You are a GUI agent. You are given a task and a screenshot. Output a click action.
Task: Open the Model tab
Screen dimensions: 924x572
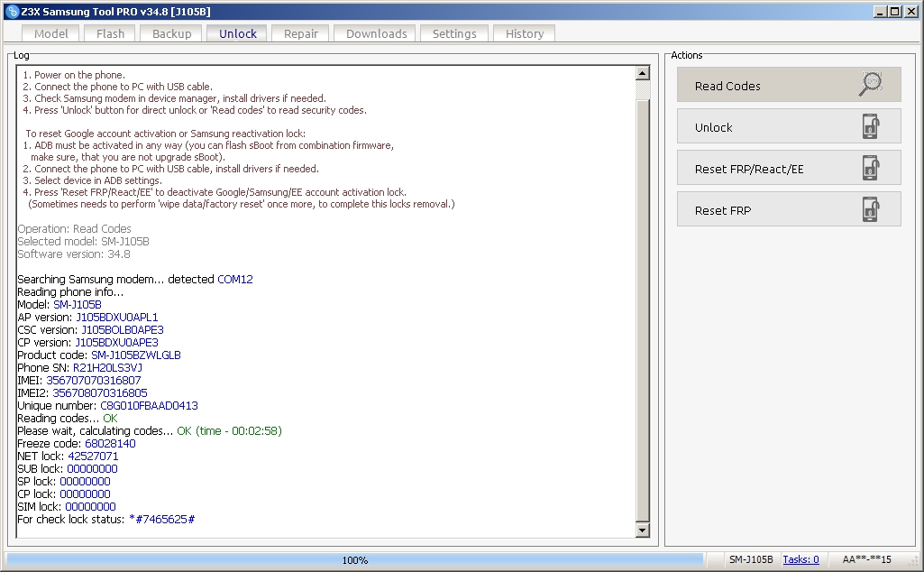coord(50,33)
